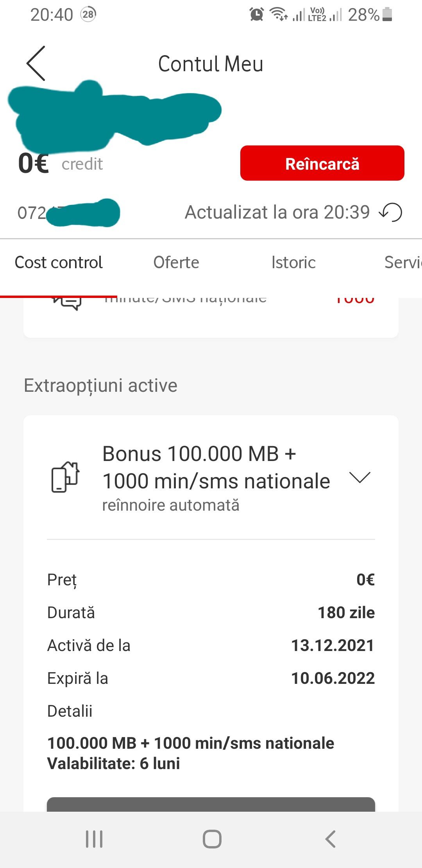
Task: Refresh the account data with the reload icon
Action: point(391,212)
